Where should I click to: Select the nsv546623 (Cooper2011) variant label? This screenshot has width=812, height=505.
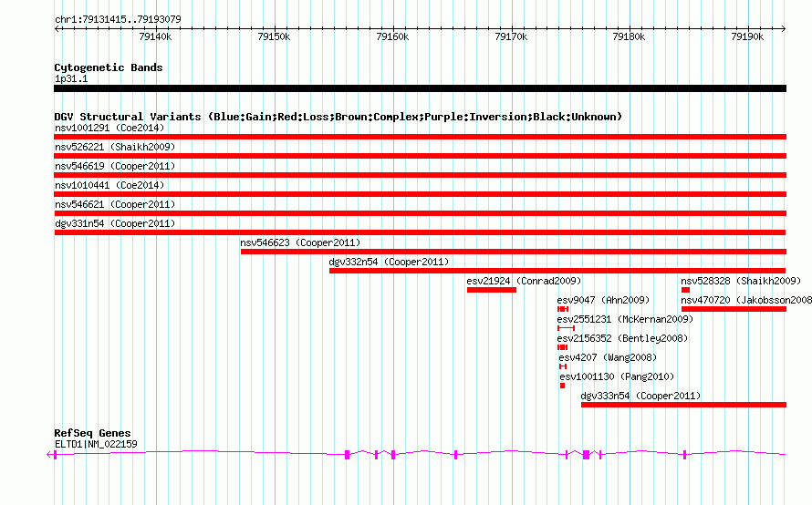click(300, 242)
